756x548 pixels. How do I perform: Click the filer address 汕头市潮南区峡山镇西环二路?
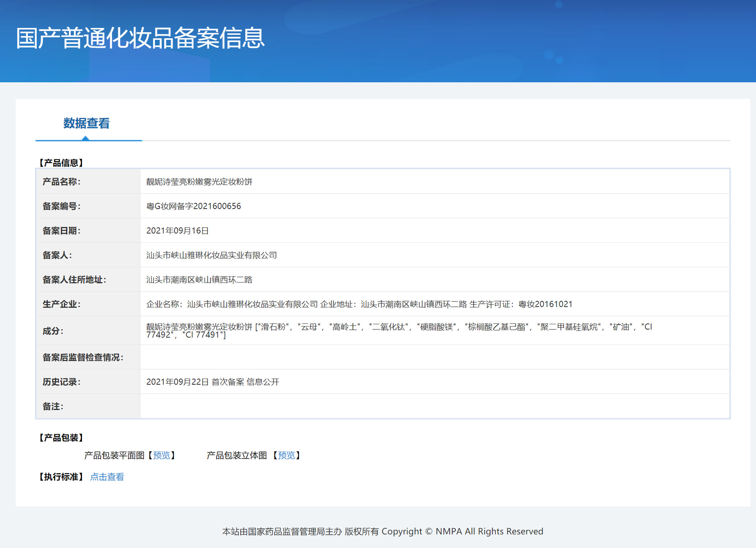pyautogui.click(x=199, y=280)
